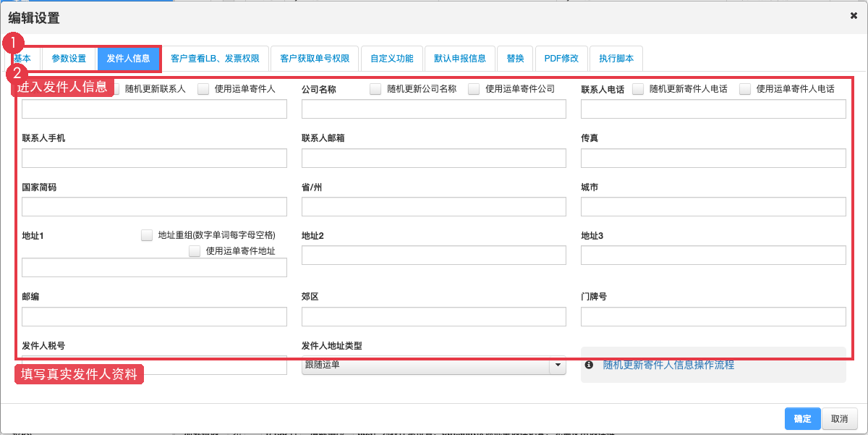Image resolution: width=868 pixels, height=435 pixels.
Task: Click the 公司名称 input field
Action: click(x=434, y=109)
